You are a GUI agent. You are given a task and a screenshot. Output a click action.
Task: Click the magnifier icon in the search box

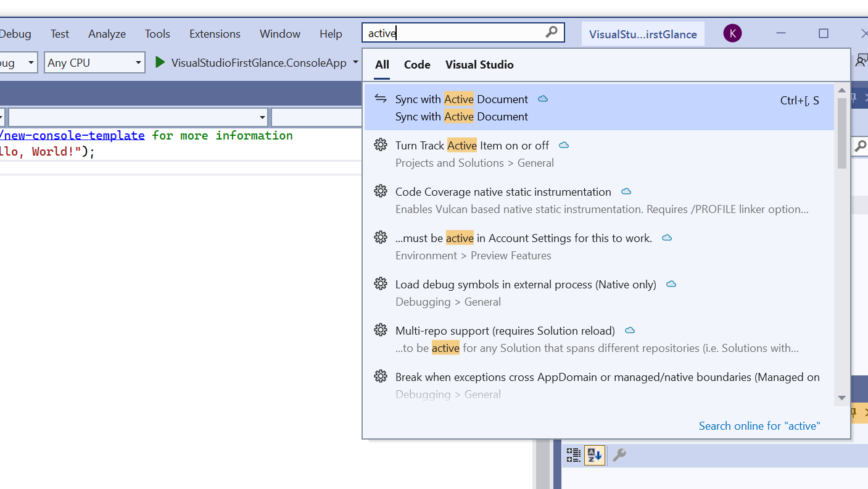click(x=551, y=32)
